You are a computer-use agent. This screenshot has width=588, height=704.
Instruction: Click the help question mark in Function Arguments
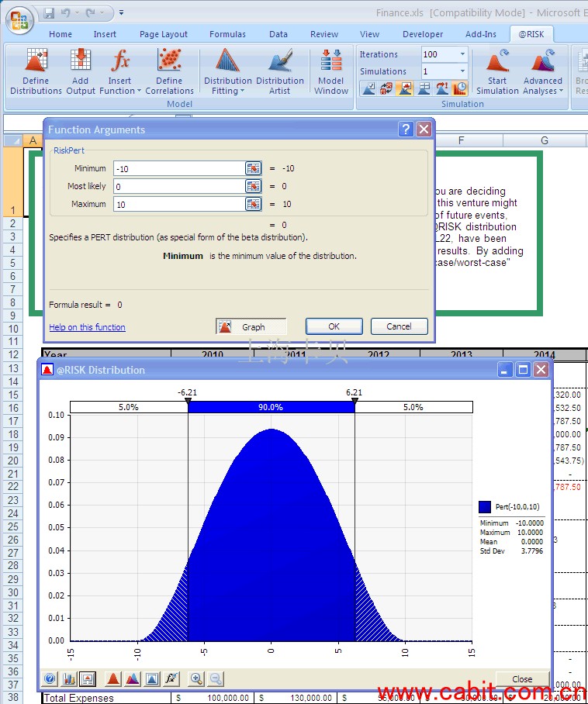pyautogui.click(x=406, y=129)
